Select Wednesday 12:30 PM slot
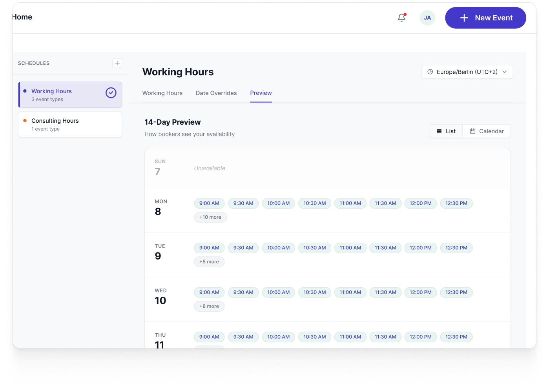 456,292
